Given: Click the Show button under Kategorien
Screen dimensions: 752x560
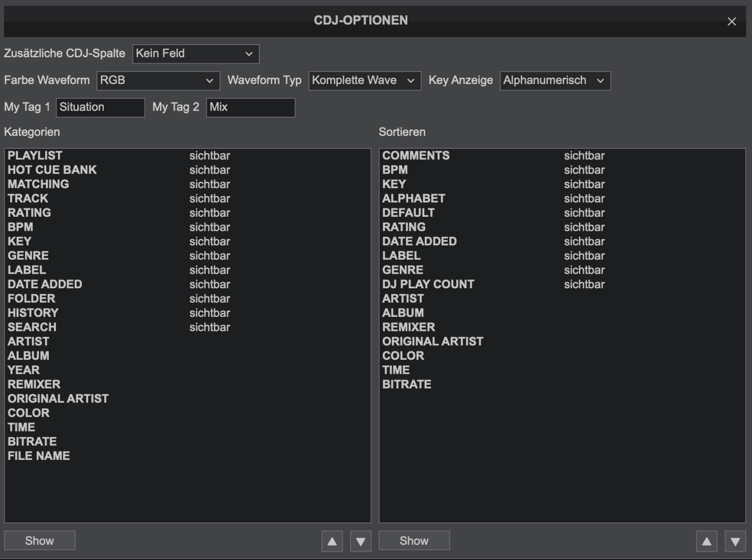Looking at the screenshot, I should 39,540.
